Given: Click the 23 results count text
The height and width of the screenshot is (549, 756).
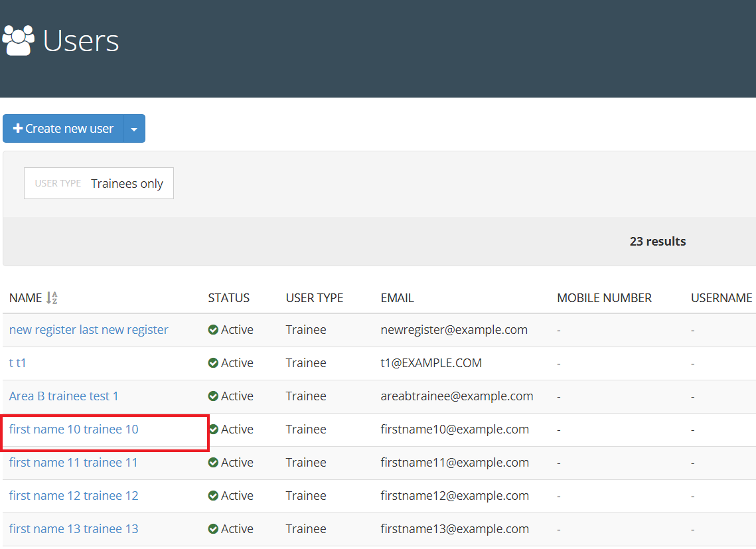Looking at the screenshot, I should click(x=658, y=241).
